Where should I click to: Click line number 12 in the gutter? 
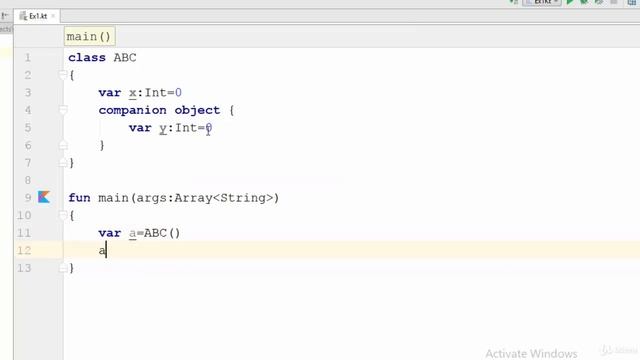[24, 250]
